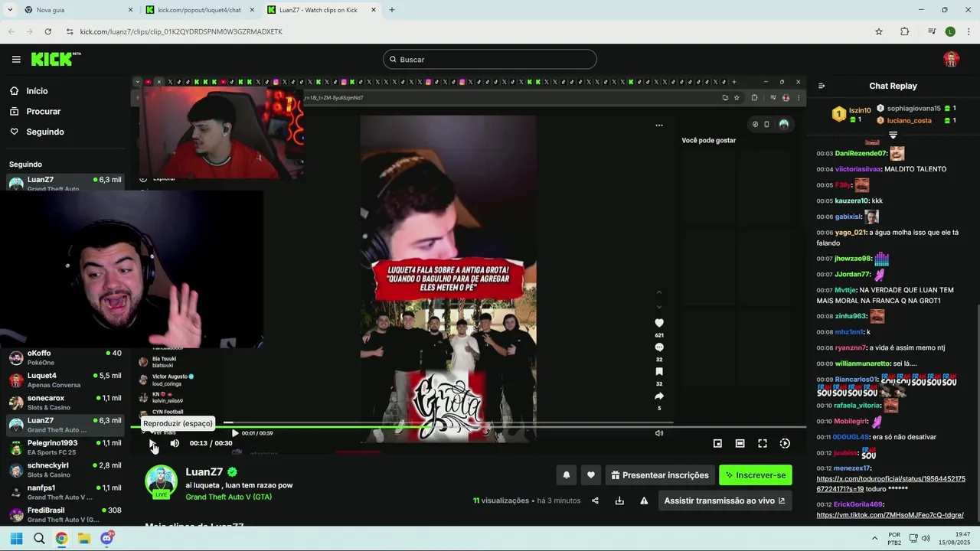Click username DaniRezende07 in chat
The width and height of the screenshot is (980, 551).
(861, 153)
